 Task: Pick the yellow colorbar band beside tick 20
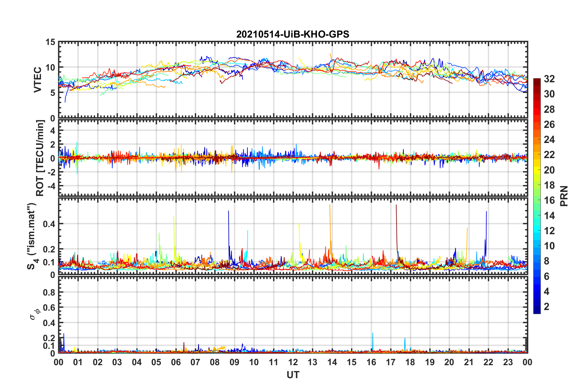(537, 170)
